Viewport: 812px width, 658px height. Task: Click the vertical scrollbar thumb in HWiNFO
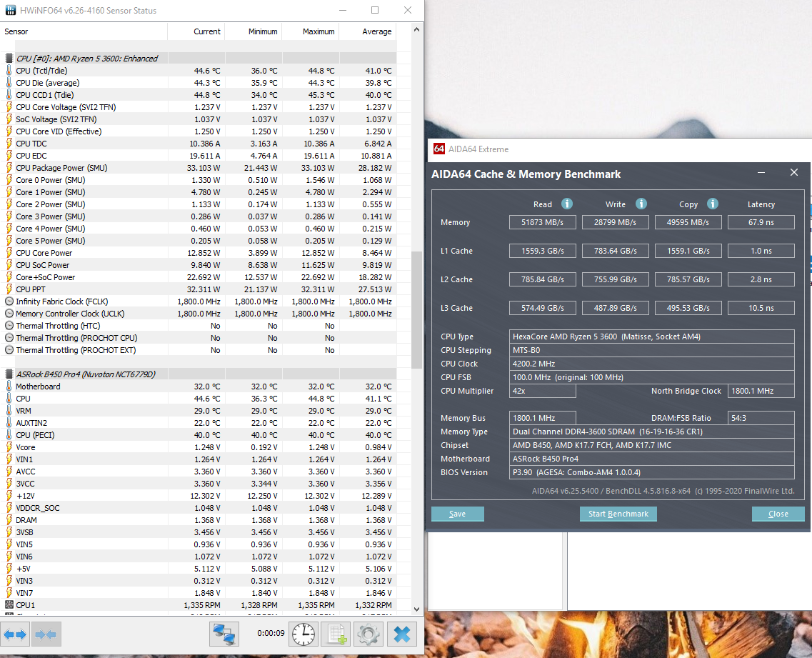417,310
